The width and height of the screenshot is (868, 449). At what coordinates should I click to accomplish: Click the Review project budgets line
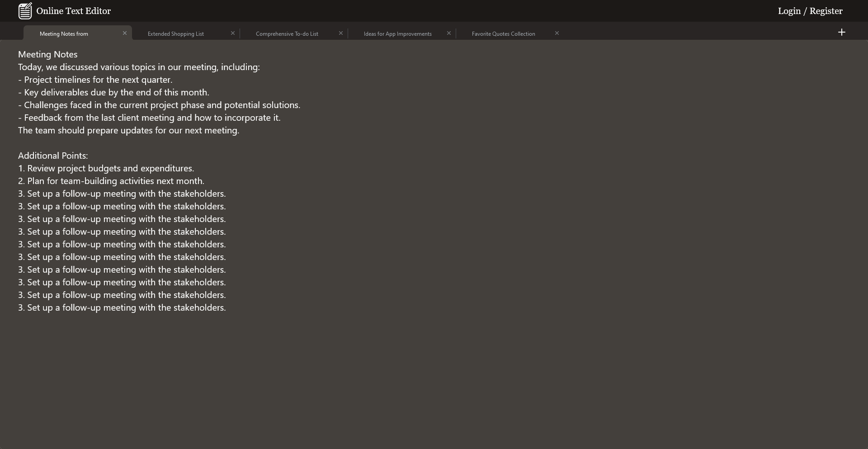point(106,168)
